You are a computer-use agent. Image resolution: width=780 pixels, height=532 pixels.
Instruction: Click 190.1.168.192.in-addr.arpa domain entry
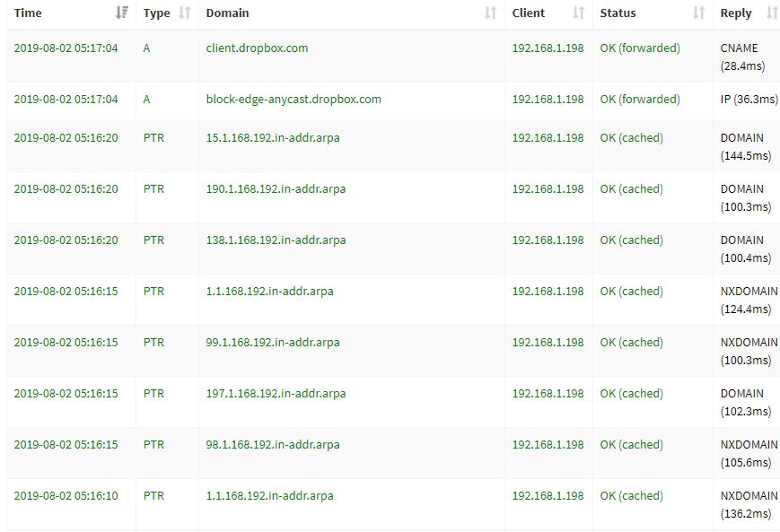click(276, 189)
